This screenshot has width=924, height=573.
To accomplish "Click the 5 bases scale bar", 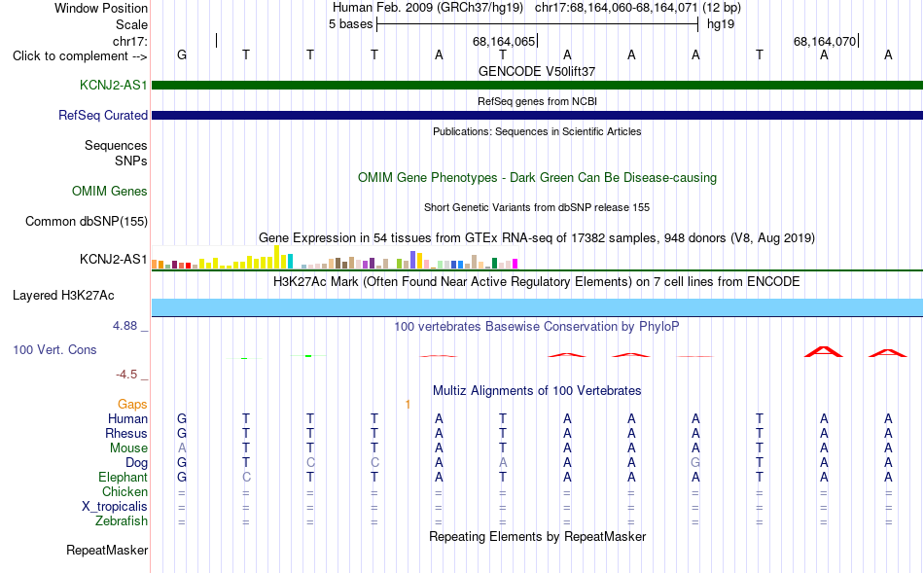I will pyautogui.click(x=537, y=24).
